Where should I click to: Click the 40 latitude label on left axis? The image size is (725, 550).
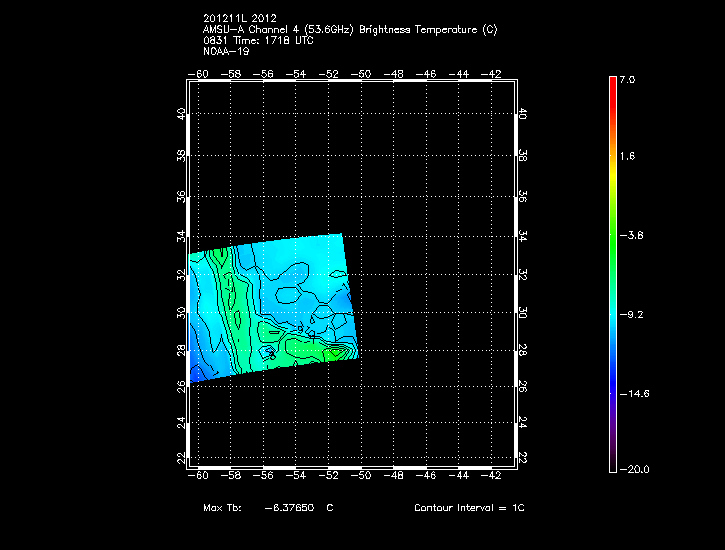181,114
